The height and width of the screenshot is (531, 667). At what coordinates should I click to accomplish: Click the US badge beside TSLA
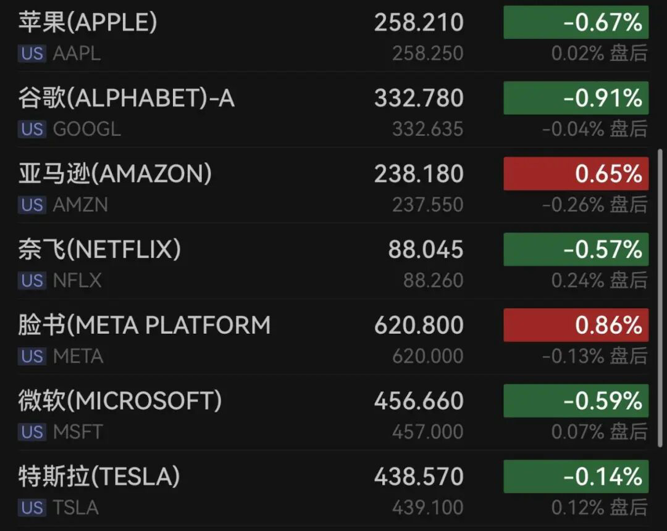32,507
